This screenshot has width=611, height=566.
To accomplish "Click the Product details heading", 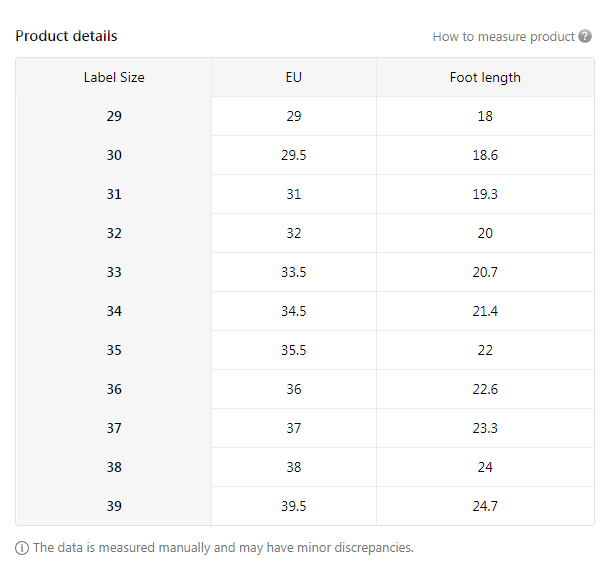I will pos(66,36).
